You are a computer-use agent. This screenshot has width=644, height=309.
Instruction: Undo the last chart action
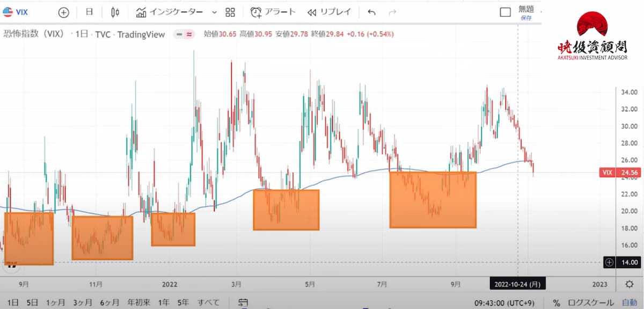tap(372, 12)
